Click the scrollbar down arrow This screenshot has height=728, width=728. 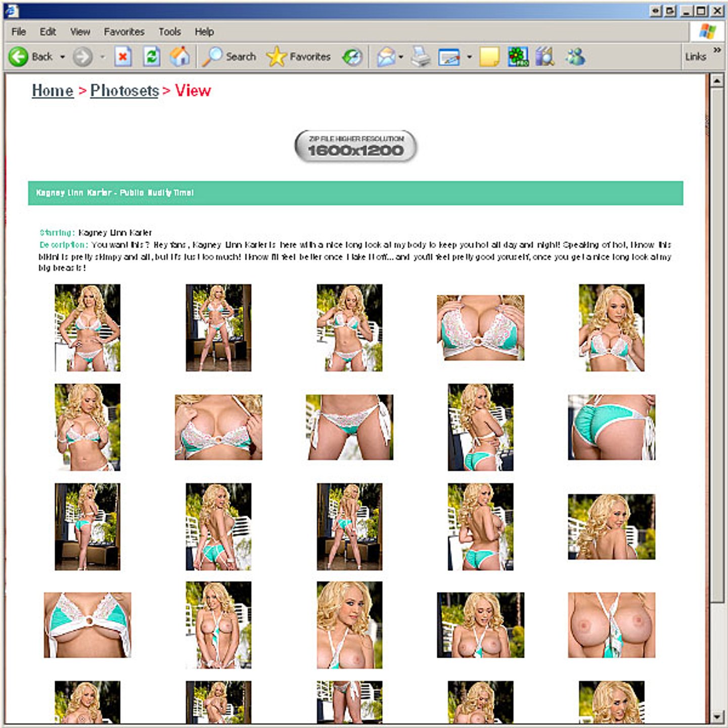pos(717,716)
